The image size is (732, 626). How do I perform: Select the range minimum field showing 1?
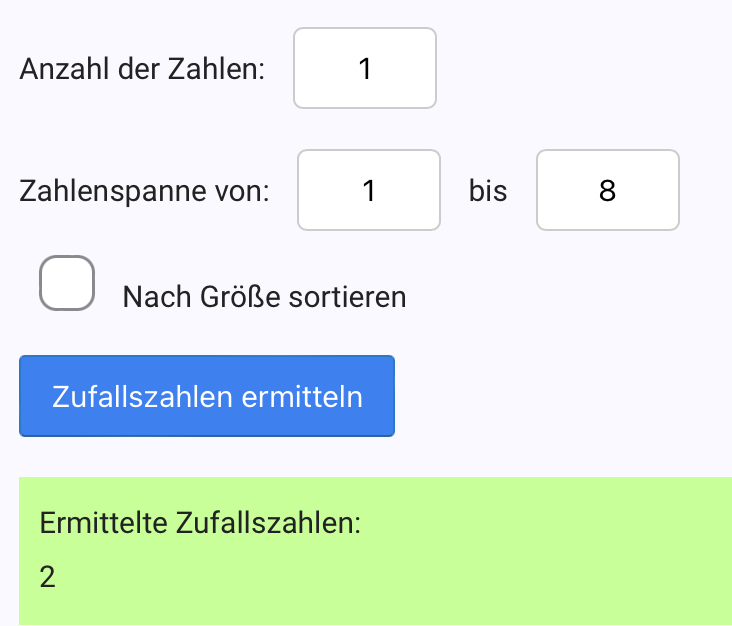click(x=369, y=190)
